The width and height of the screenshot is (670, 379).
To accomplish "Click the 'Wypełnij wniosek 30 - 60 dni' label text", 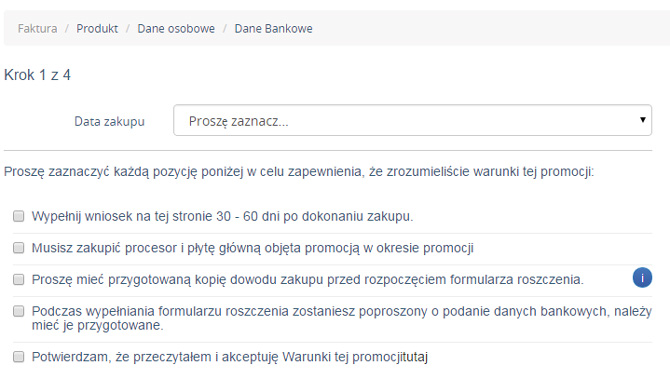I will click(x=222, y=216).
